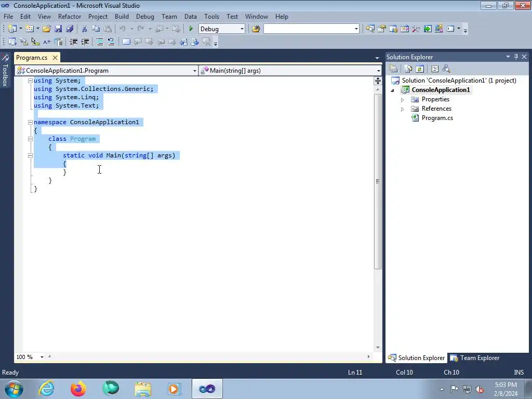Click the Windows Start button
The image size is (532, 399).
pos(14,389)
